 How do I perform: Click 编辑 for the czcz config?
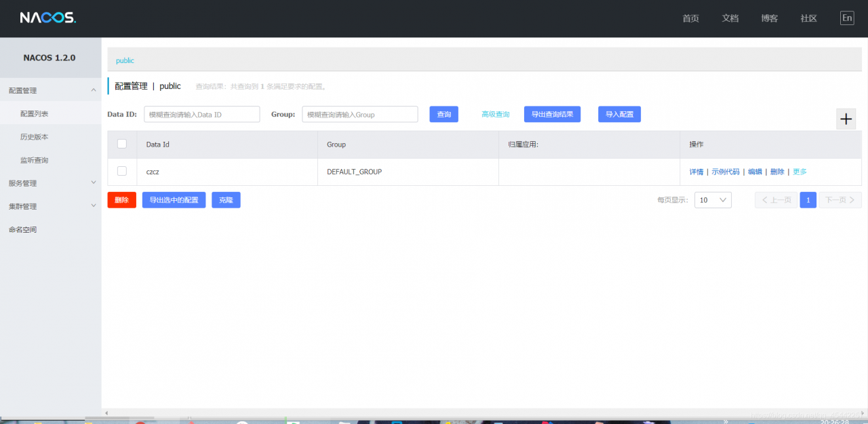click(755, 172)
